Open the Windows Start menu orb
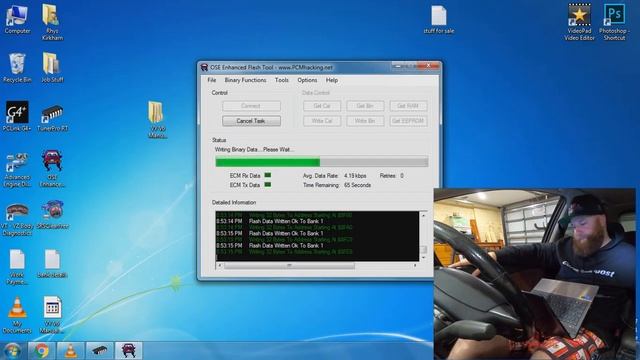Image resolution: width=640 pixels, height=360 pixels. [x=12, y=351]
